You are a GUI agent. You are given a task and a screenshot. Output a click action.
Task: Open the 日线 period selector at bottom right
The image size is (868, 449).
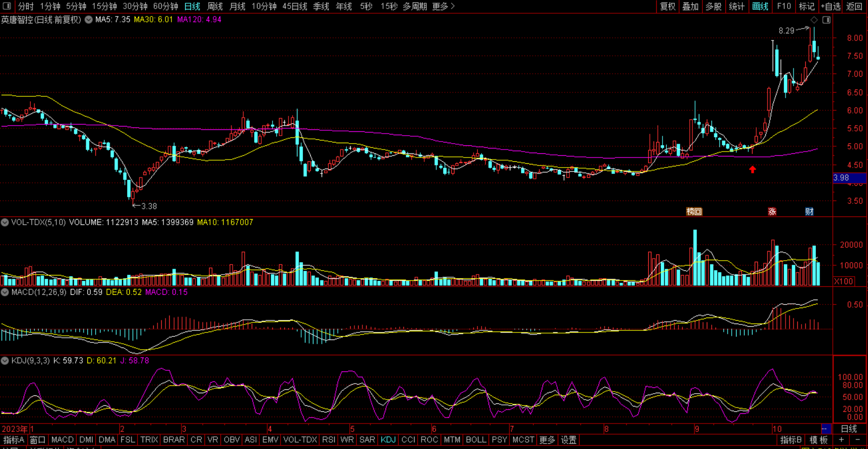tap(849, 429)
